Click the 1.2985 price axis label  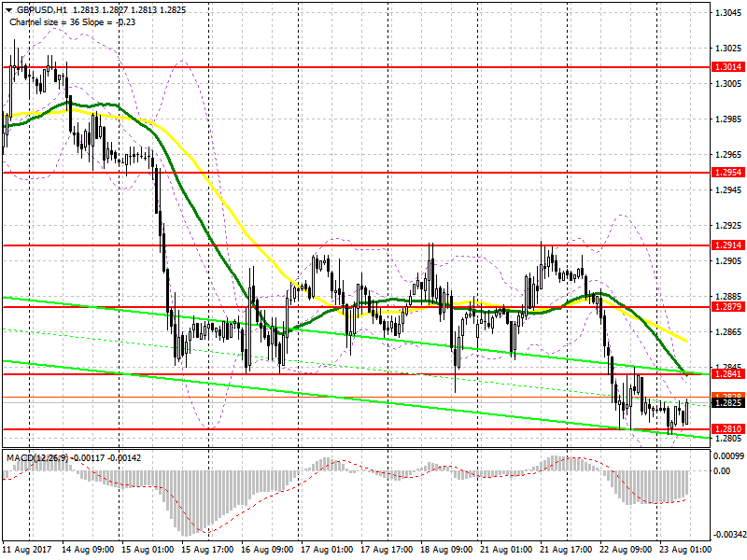(x=729, y=119)
